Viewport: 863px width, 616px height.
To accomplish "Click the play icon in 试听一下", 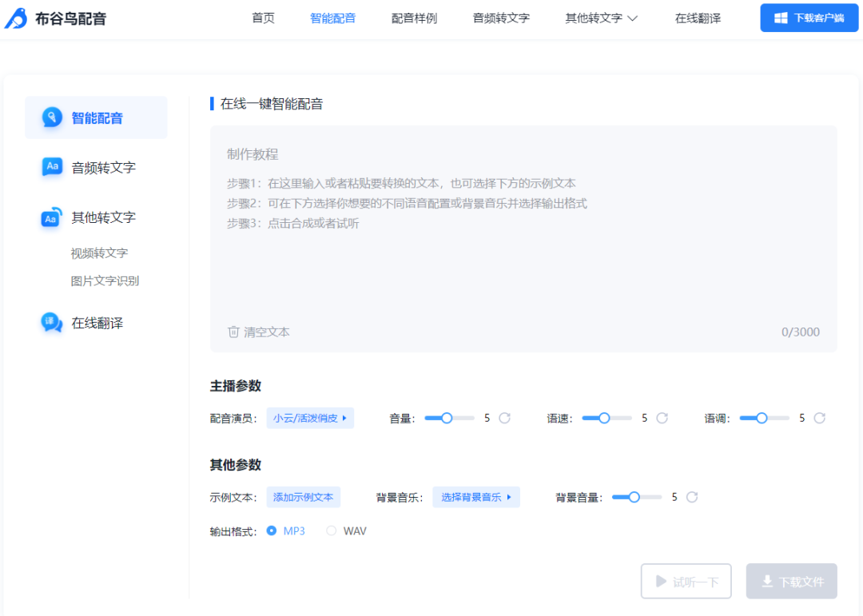I will (661, 582).
